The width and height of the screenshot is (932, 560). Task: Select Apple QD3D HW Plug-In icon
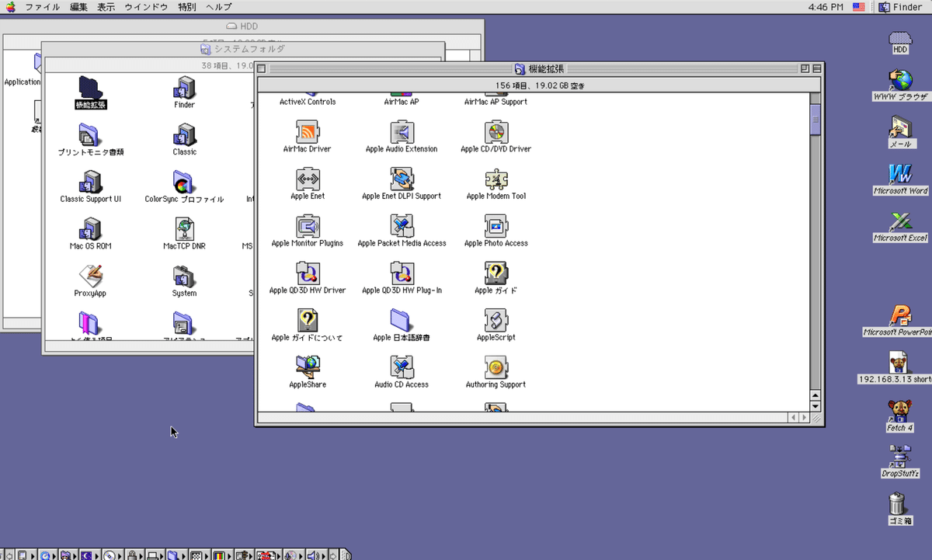coord(402,273)
